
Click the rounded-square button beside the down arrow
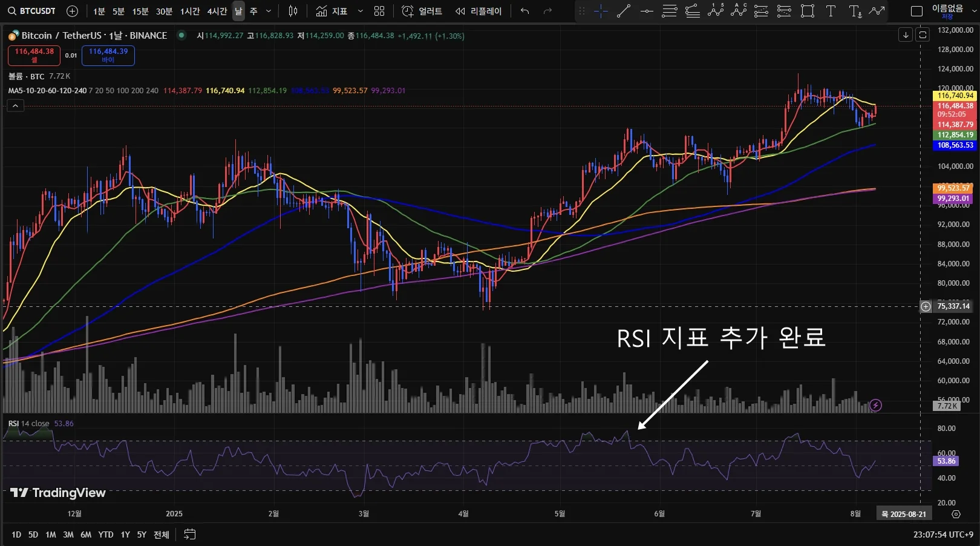click(923, 35)
